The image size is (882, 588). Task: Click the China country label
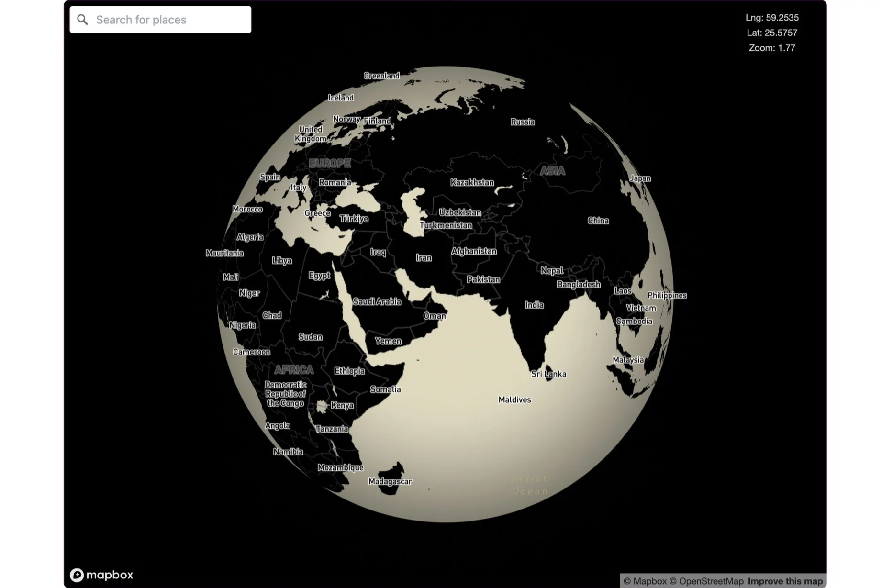tap(598, 221)
